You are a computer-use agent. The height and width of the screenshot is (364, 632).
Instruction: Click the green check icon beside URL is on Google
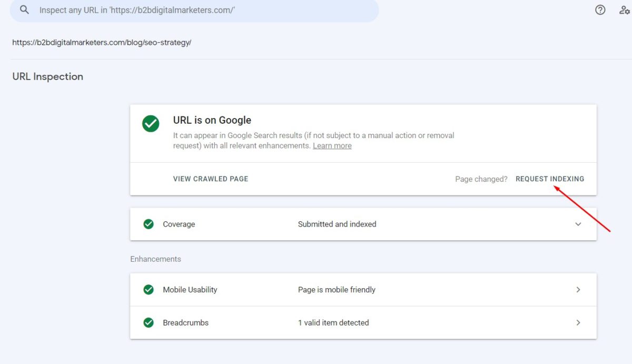pos(151,123)
